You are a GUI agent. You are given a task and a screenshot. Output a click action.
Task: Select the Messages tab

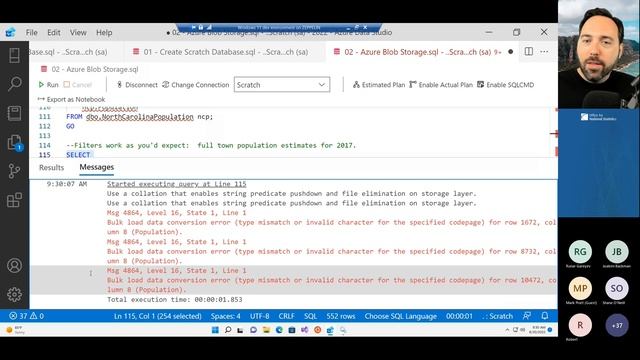[x=97, y=167]
